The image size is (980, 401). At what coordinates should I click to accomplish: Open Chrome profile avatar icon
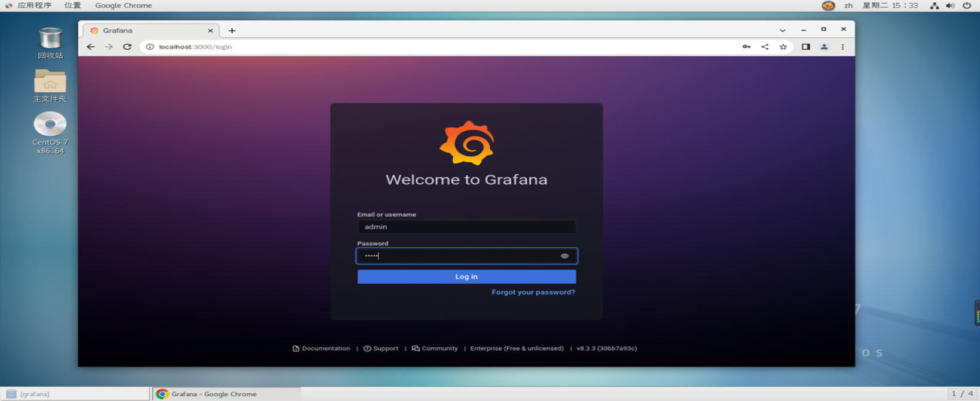coord(824,47)
